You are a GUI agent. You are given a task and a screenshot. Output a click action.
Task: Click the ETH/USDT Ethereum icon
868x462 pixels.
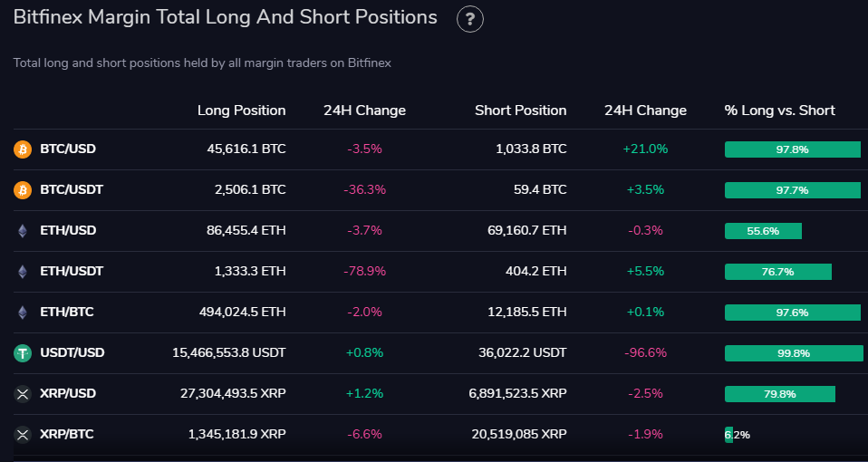point(23,272)
